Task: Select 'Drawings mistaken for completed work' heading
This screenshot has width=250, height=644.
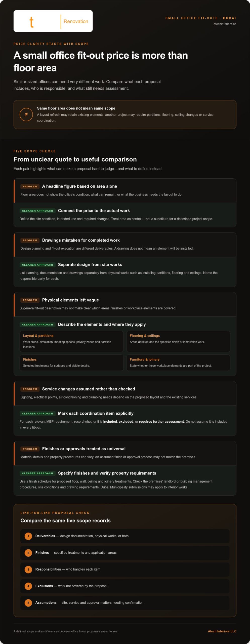Action: [x=81, y=240]
